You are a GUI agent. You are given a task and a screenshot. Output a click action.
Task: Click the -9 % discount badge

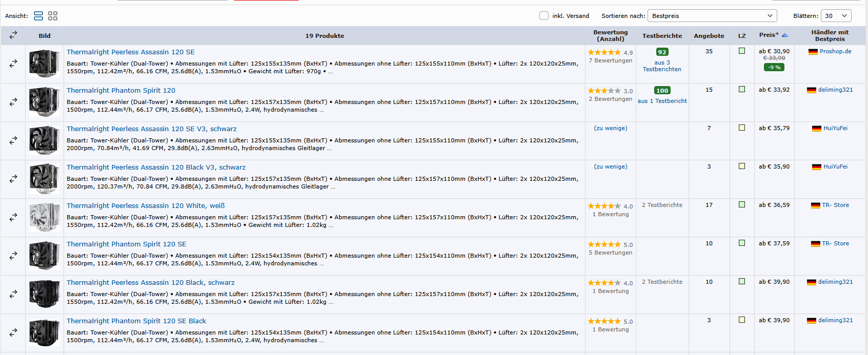pyautogui.click(x=774, y=67)
